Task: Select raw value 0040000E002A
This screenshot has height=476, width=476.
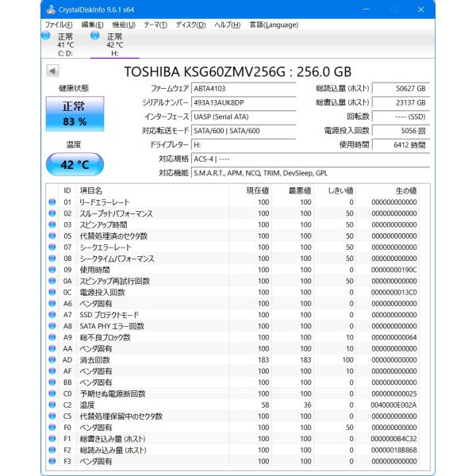Action: click(x=393, y=405)
